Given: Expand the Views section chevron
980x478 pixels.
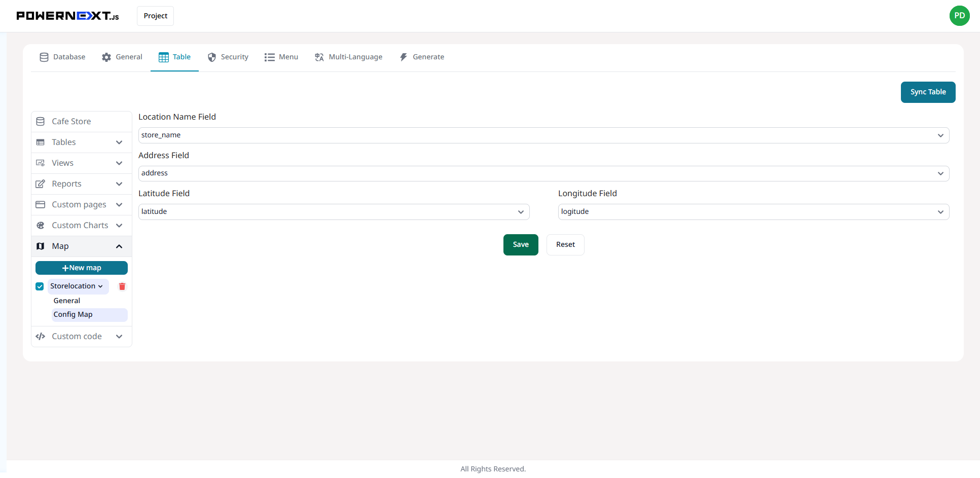Looking at the screenshot, I should point(119,163).
